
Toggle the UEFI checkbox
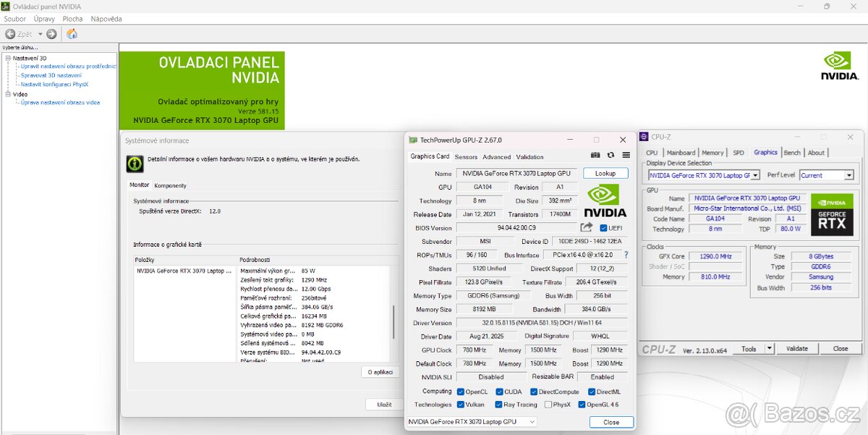pyautogui.click(x=604, y=228)
